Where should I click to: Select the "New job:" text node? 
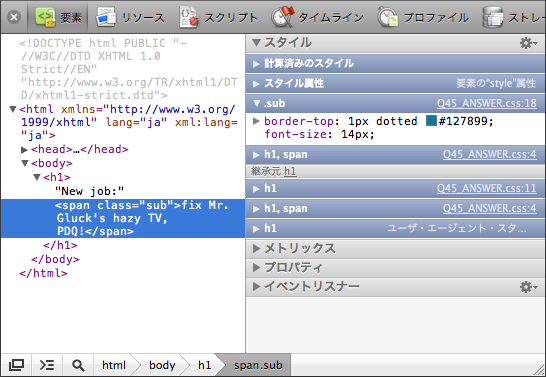tap(89, 191)
